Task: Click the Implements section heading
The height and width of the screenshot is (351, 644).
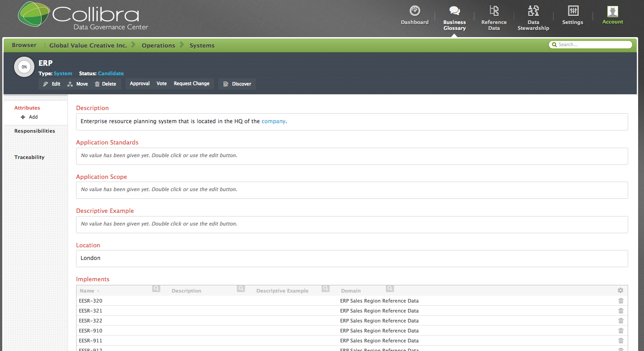Action: pyautogui.click(x=93, y=279)
